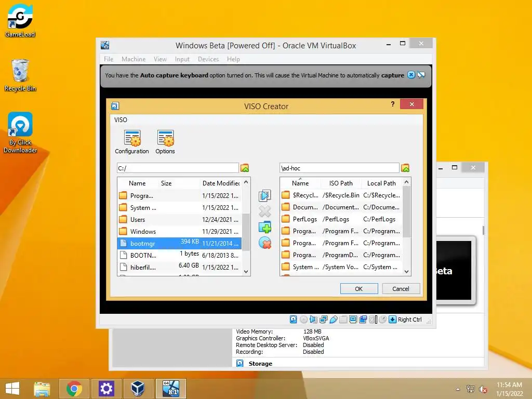The width and height of the screenshot is (532, 399).
Task: Sort host files by Name column
Action: coord(137,183)
